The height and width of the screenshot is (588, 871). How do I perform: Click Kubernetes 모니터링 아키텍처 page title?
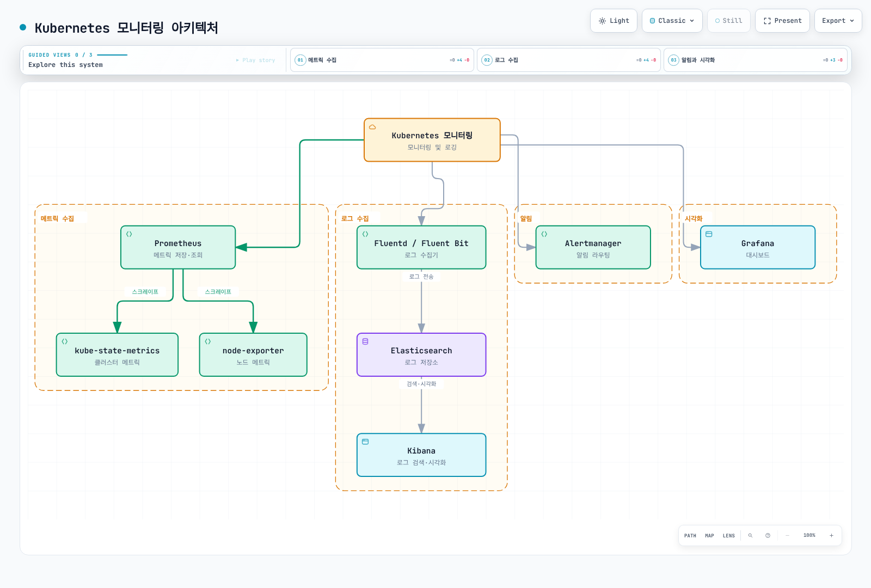click(x=126, y=28)
